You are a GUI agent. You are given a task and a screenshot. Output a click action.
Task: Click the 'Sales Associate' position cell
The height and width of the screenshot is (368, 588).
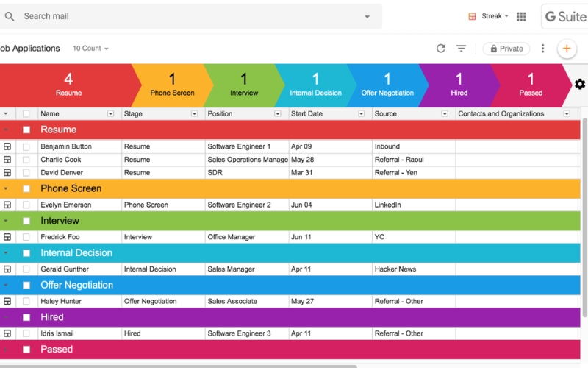(x=247, y=301)
